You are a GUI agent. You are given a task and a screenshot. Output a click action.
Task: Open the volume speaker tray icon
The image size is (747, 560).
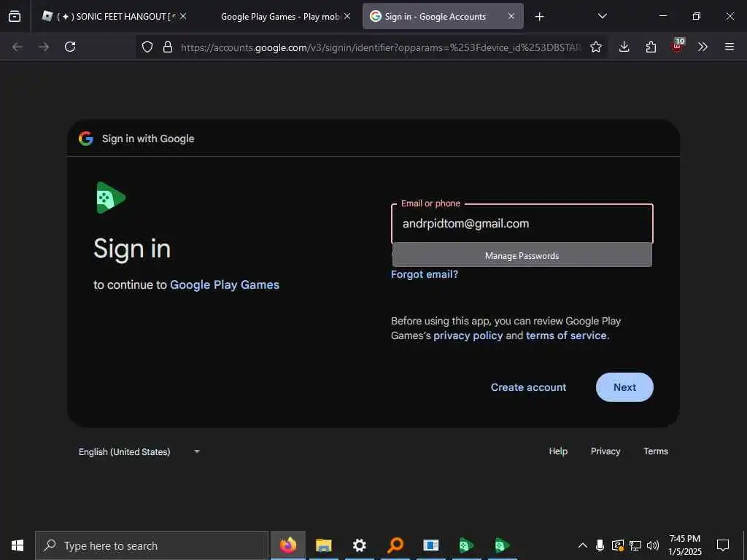point(653,545)
